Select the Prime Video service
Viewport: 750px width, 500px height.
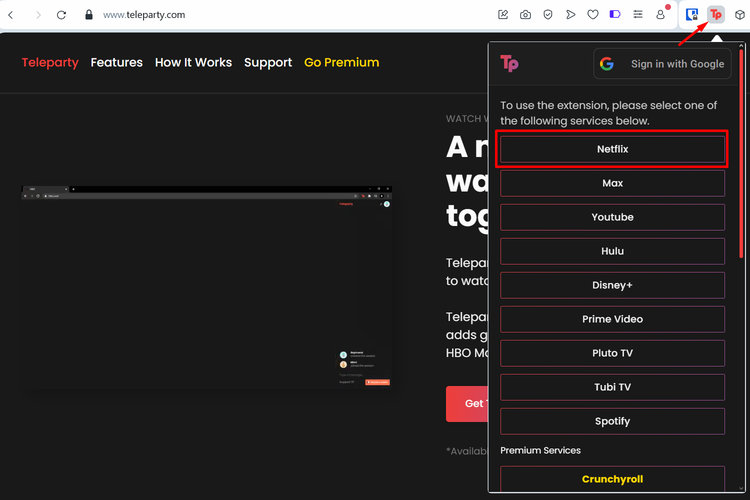click(x=612, y=319)
